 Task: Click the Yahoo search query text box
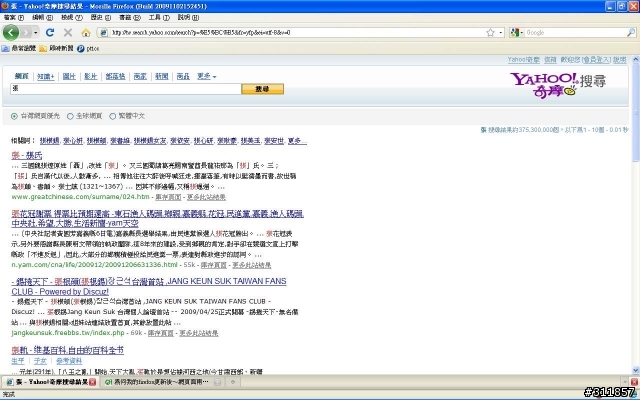(x=126, y=89)
